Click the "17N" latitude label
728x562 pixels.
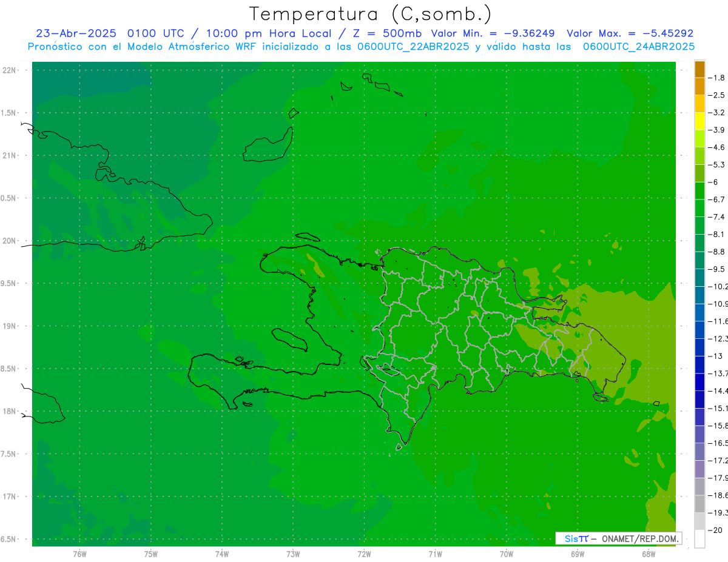[x=9, y=497]
